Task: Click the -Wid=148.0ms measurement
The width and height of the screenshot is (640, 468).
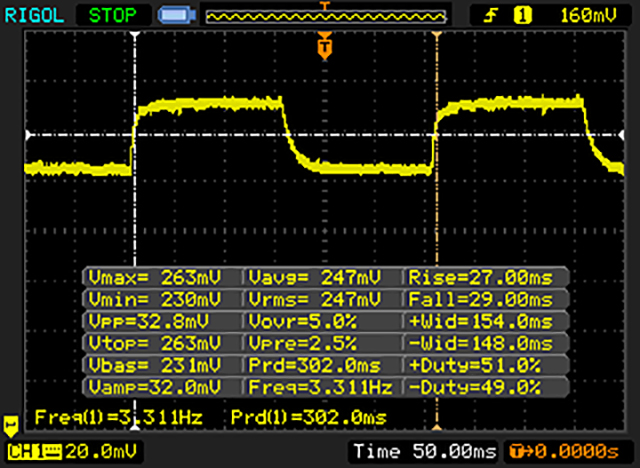Action: 480,344
